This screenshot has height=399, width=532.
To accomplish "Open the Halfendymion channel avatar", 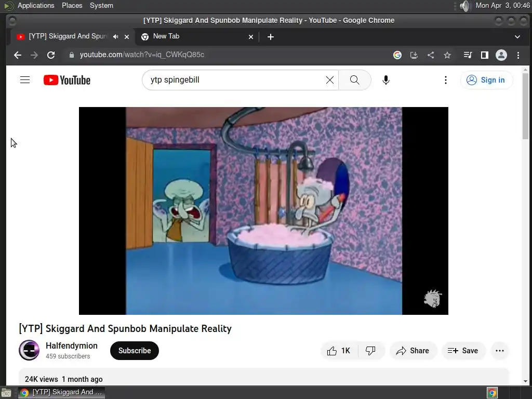I will pos(29,350).
